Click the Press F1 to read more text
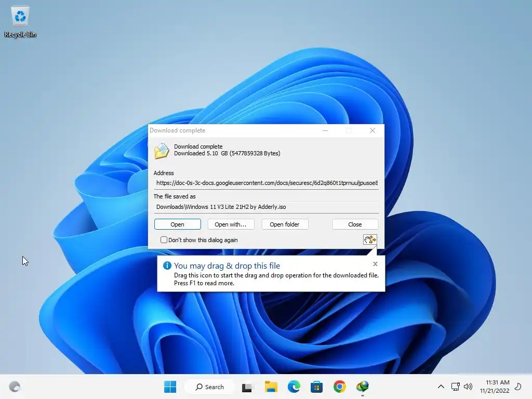The height and width of the screenshot is (399, 532). click(x=204, y=283)
